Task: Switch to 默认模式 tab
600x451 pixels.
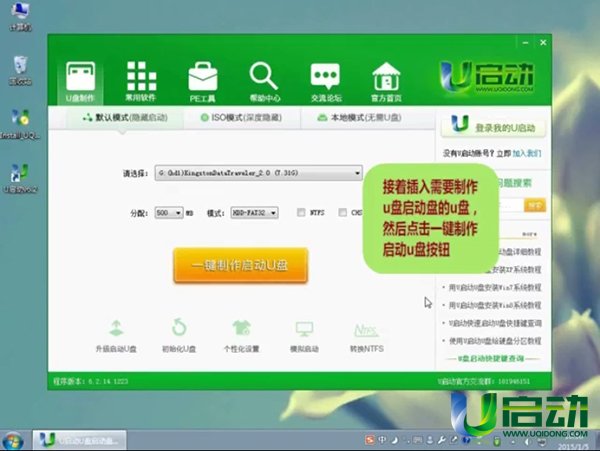Action: tap(125, 118)
